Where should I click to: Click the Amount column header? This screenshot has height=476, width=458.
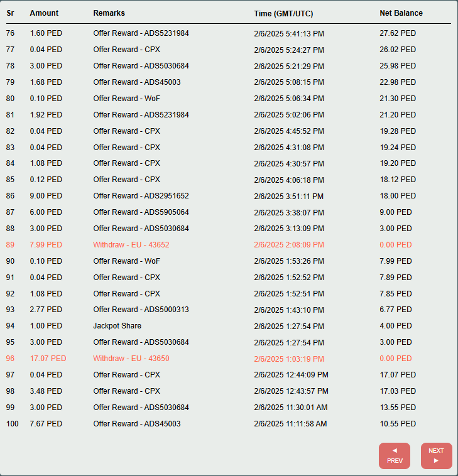pyautogui.click(x=44, y=13)
